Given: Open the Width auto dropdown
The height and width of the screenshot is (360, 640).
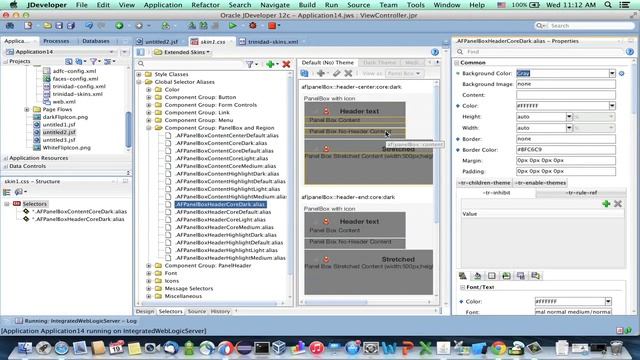Looking at the screenshot, I should [569, 128].
